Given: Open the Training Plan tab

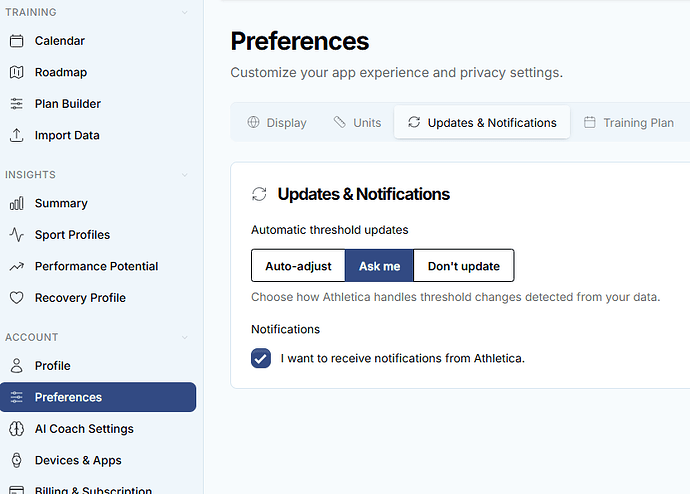Looking at the screenshot, I should pyautogui.click(x=628, y=123).
